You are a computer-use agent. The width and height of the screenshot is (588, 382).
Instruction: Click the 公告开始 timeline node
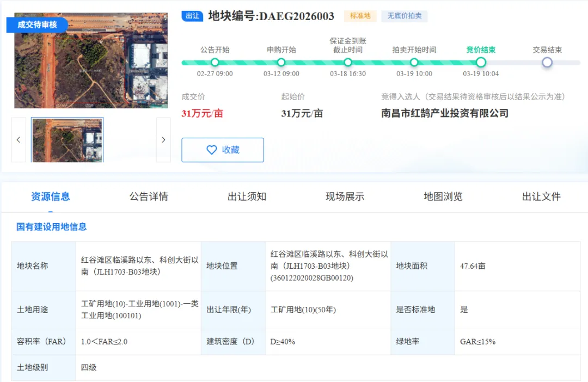215,62
